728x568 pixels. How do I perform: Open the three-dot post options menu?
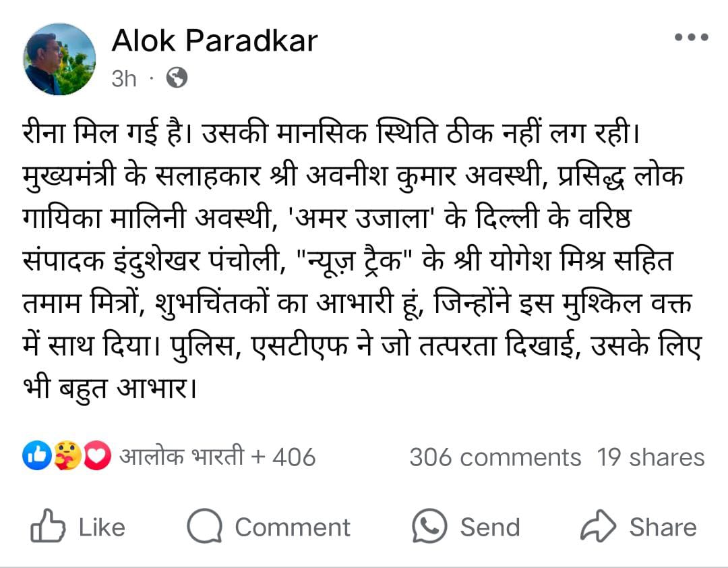click(691, 38)
